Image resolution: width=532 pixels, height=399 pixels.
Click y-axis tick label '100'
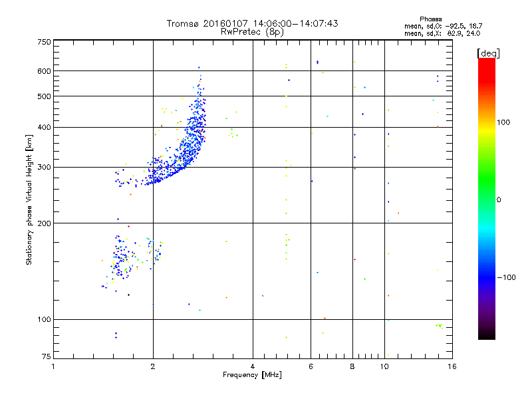click(x=44, y=320)
